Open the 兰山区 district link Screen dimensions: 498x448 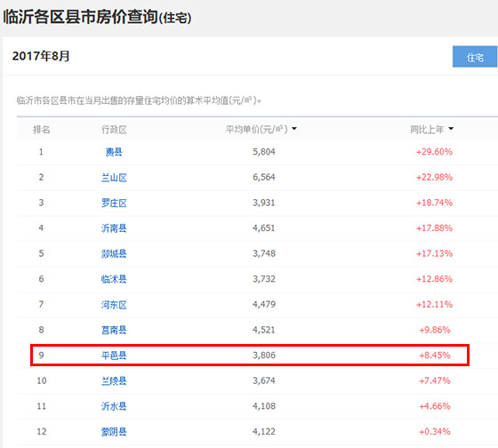point(114,178)
